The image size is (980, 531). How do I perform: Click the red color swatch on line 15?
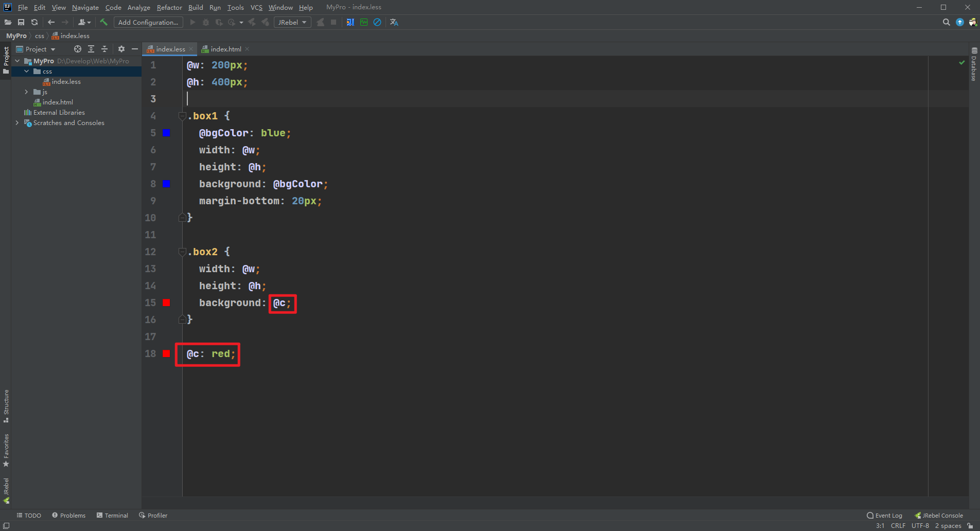(x=166, y=303)
